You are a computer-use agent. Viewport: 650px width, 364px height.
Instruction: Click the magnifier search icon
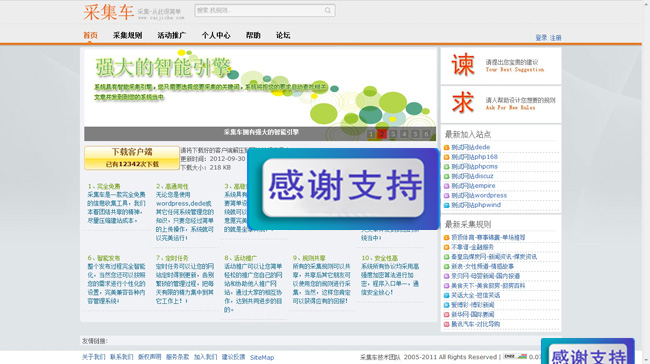(327, 10)
